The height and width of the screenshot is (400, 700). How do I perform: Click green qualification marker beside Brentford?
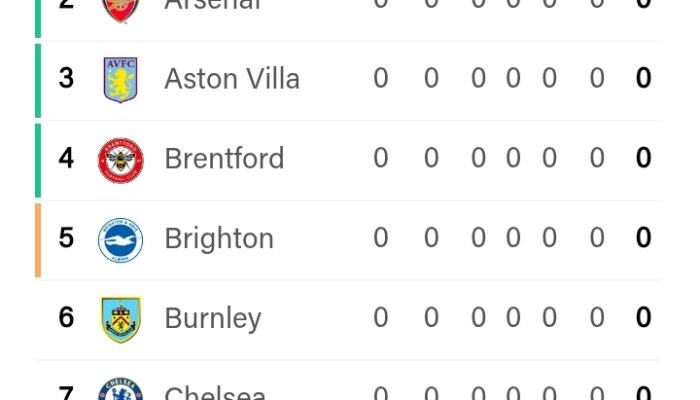point(38,160)
